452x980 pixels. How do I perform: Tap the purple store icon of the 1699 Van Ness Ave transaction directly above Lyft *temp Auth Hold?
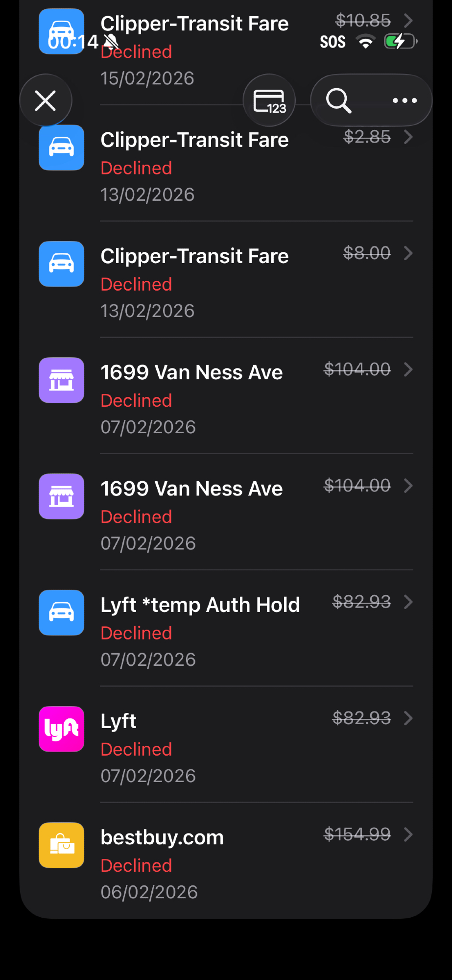[62, 496]
